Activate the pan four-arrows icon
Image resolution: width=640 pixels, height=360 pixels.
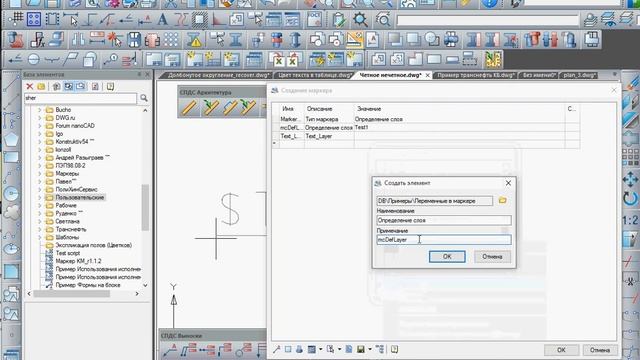click(630, 180)
